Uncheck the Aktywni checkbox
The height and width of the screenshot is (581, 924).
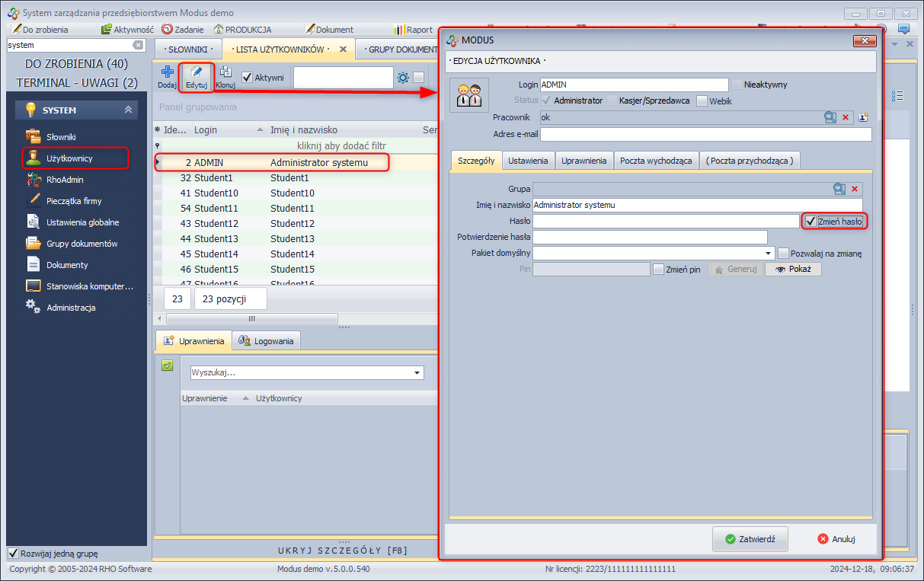click(247, 77)
